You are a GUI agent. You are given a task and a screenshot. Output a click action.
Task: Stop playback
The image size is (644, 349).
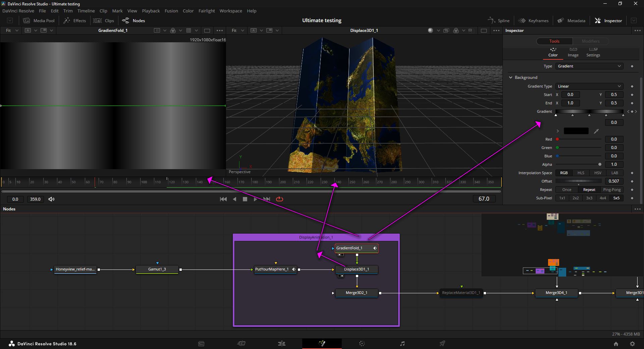[245, 199]
